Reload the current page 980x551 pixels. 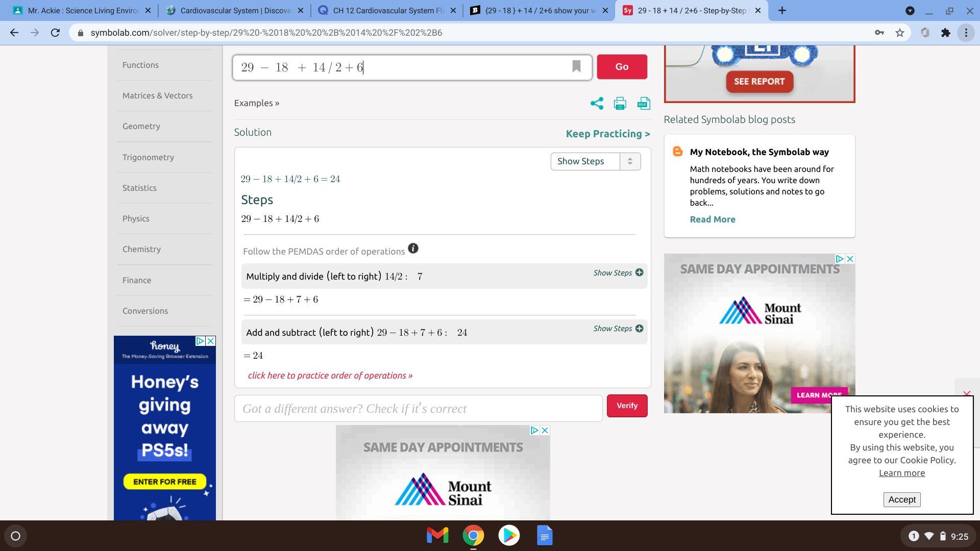[x=55, y=33]
